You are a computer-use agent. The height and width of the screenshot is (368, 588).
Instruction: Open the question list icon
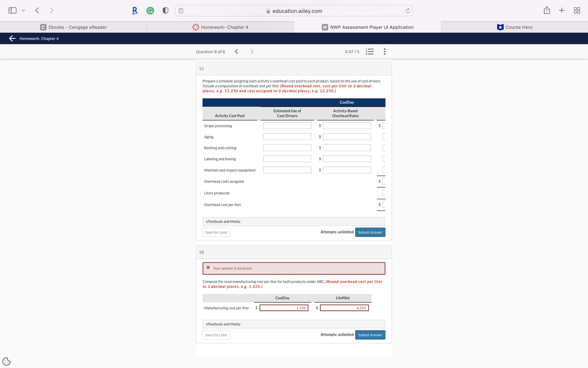(370, 52)
